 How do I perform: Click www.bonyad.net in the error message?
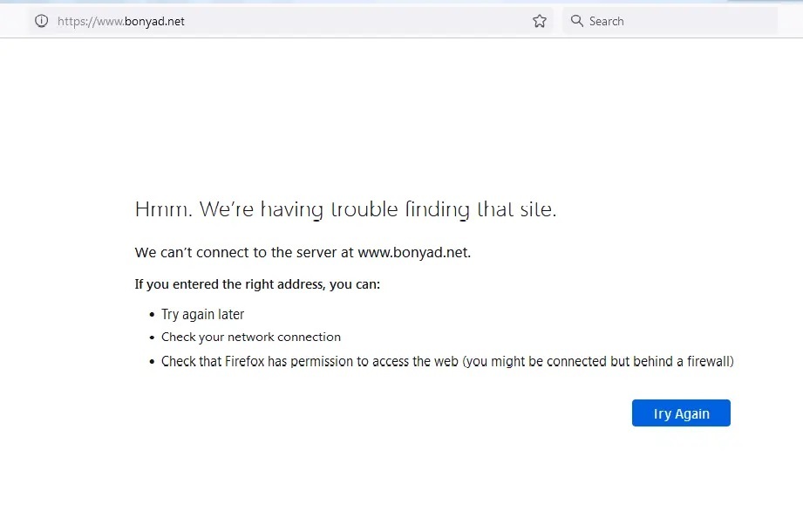tap(412, 252)
